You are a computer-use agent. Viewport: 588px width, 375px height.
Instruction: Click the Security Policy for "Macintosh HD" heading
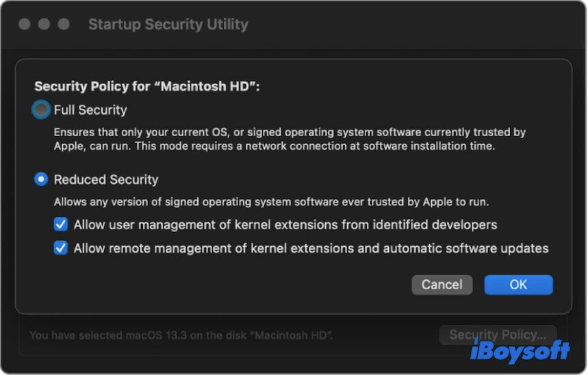pos(147,87)
